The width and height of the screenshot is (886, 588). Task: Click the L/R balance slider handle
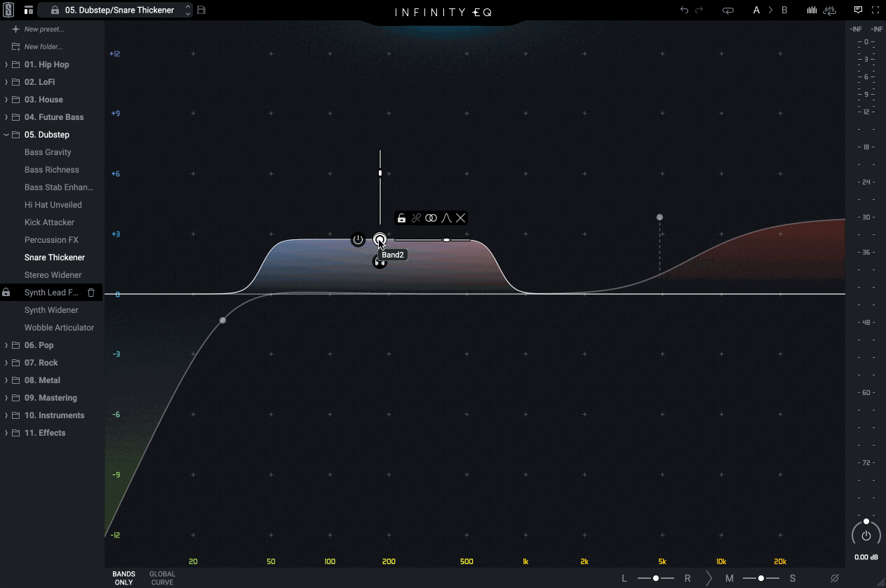pyautogui.click(x=656, y=578)
